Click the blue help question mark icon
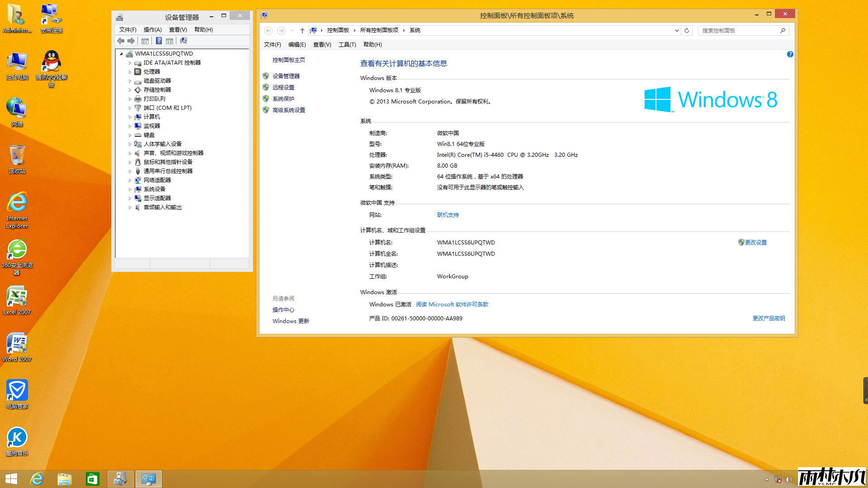 click(x=790, y=54)
